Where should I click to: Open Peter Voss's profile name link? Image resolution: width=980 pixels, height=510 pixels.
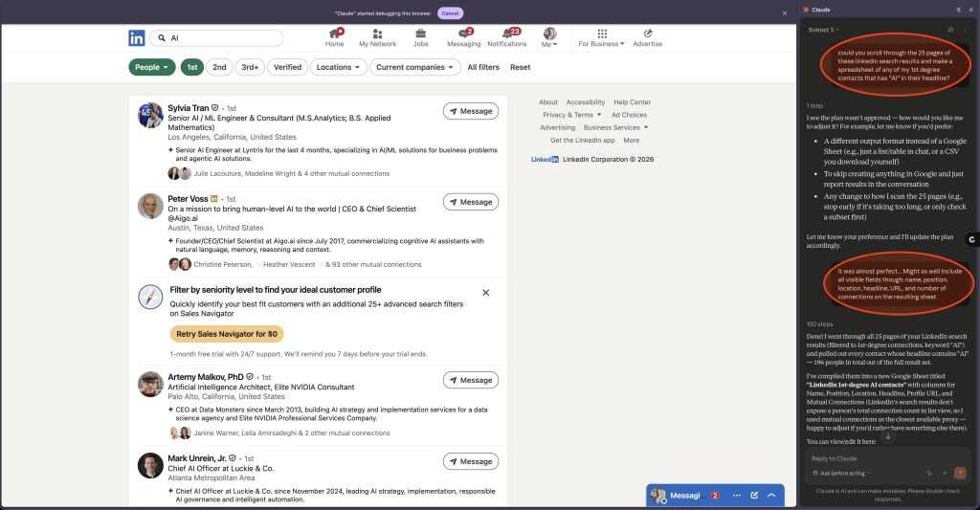tap(188, 199)
